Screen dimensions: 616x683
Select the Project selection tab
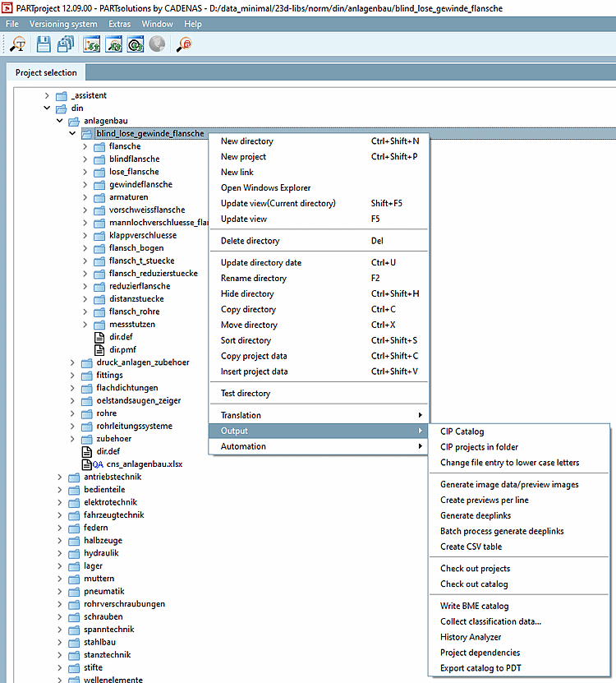click(x=46, y=73)
